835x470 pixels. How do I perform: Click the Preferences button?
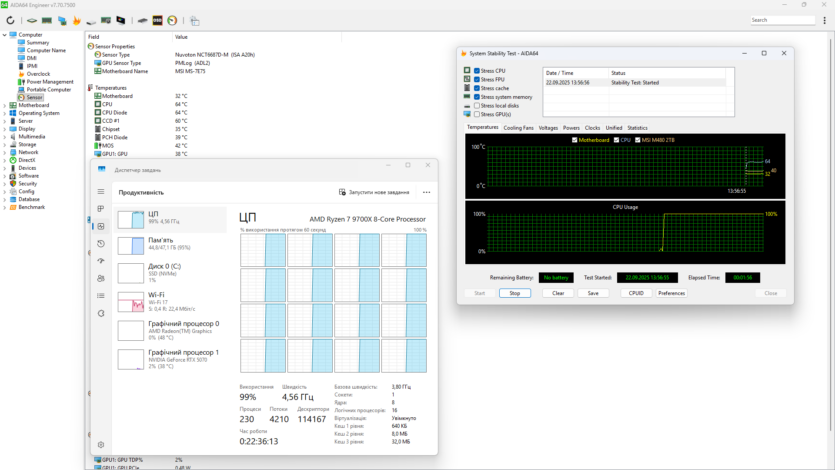[x=671, y=293]
